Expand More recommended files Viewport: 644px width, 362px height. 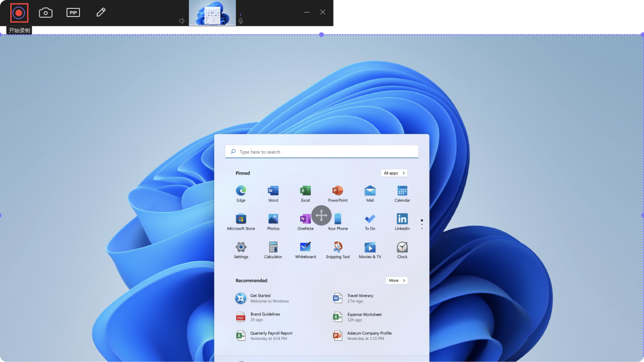click(396, 280)
